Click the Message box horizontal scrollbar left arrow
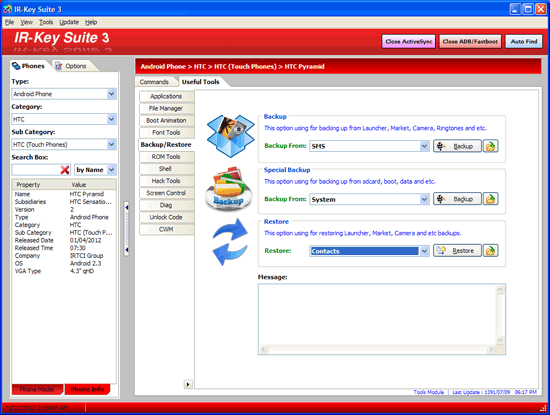This screenshot has height=415, width=550. (x=264, y=349)
